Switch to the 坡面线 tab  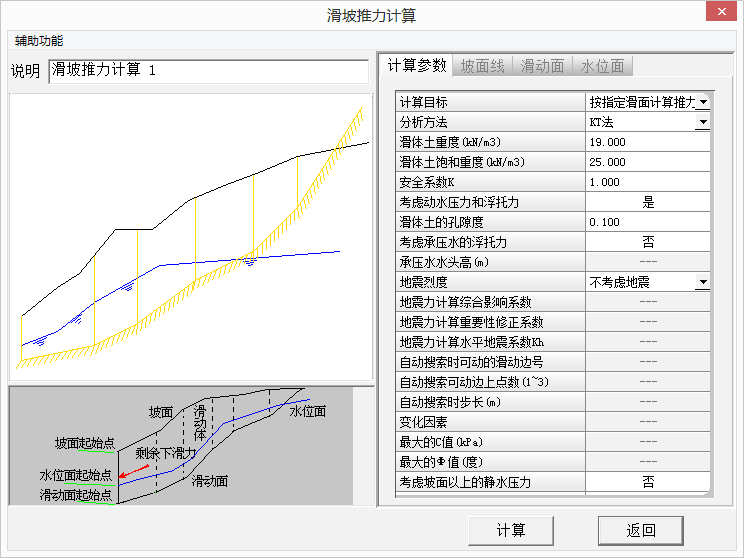pos(483,66)
